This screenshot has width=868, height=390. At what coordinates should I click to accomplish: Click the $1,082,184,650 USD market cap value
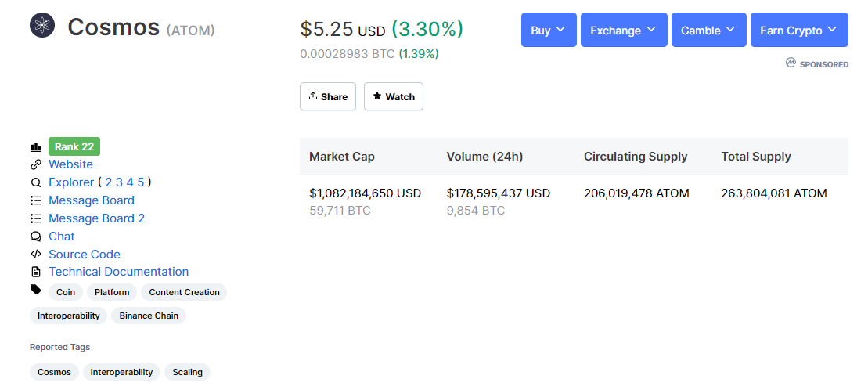coord(366,193)
